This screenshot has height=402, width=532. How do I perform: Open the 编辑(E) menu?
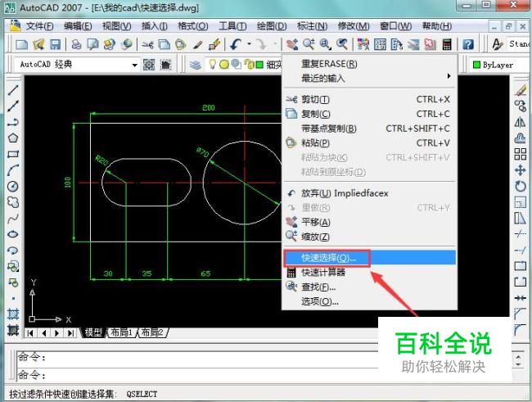(78, 26)
